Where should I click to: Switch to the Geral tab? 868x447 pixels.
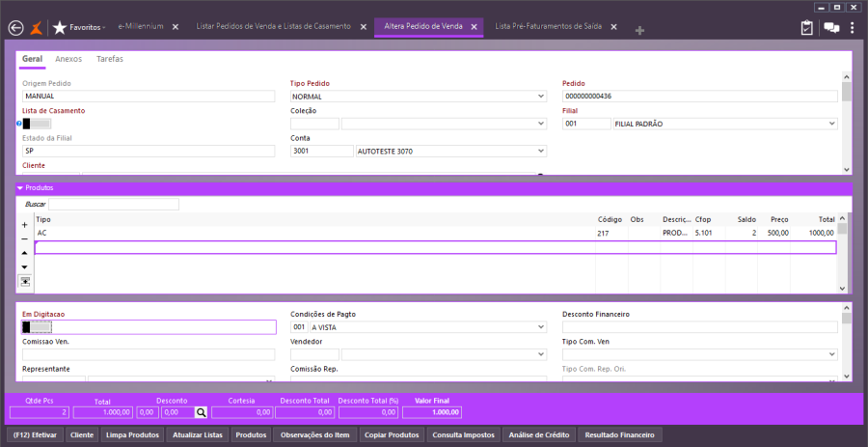coord(32,59)
